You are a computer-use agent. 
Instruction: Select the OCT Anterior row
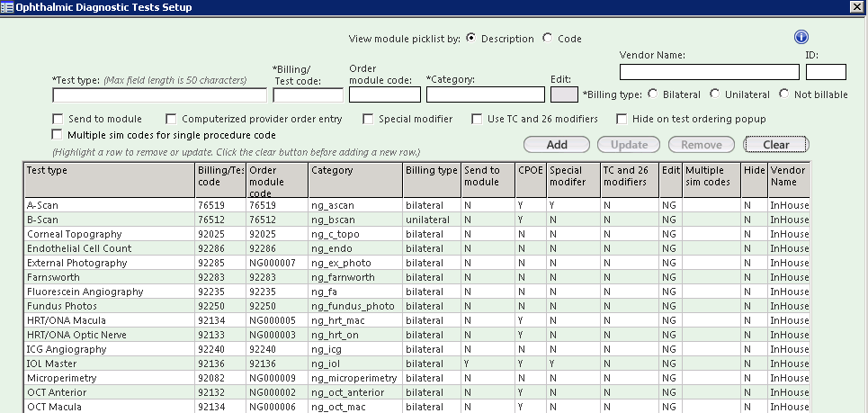(416, 392)
